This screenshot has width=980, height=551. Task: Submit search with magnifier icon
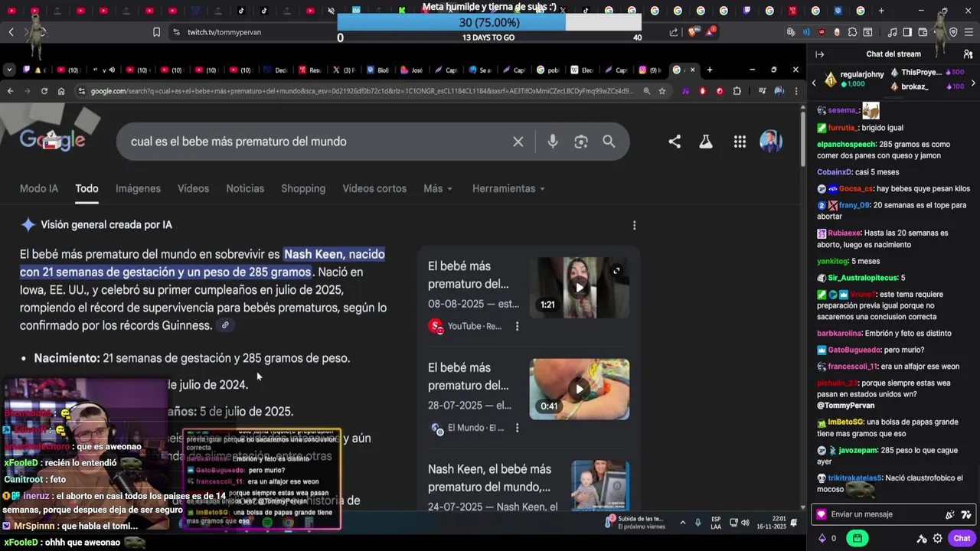[x=609, y=142]
